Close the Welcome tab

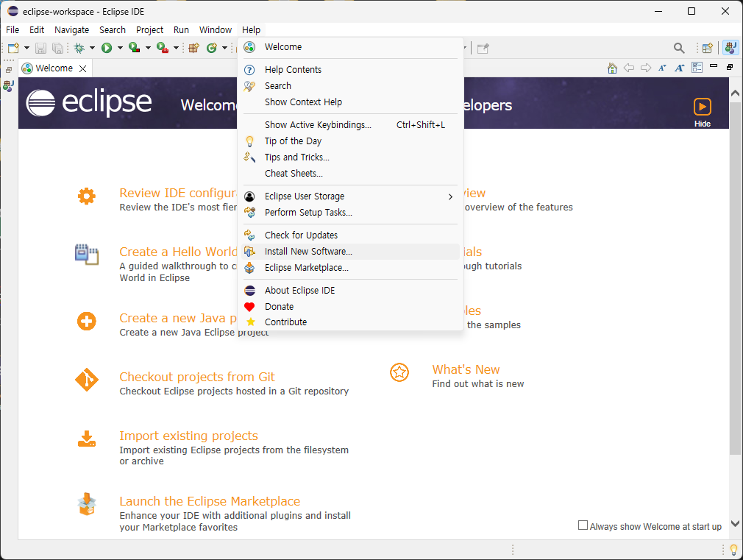pyautogui.click(x=83, y=68)
